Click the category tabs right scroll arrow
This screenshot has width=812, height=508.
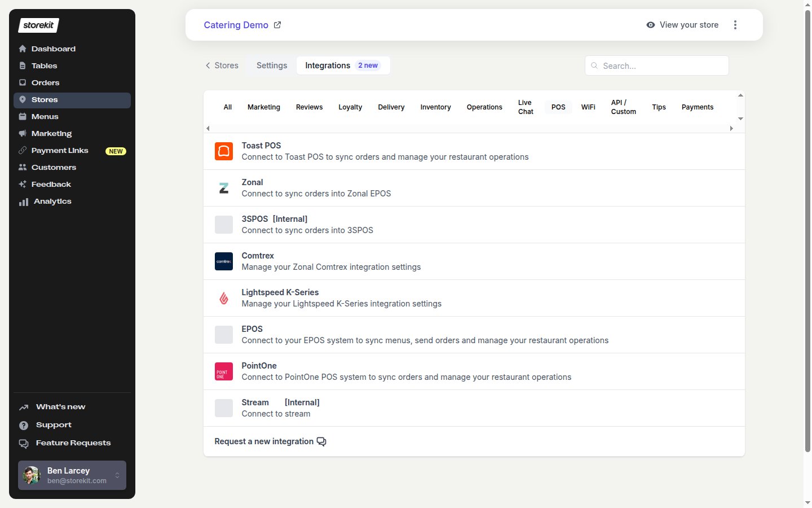[731, 128]
